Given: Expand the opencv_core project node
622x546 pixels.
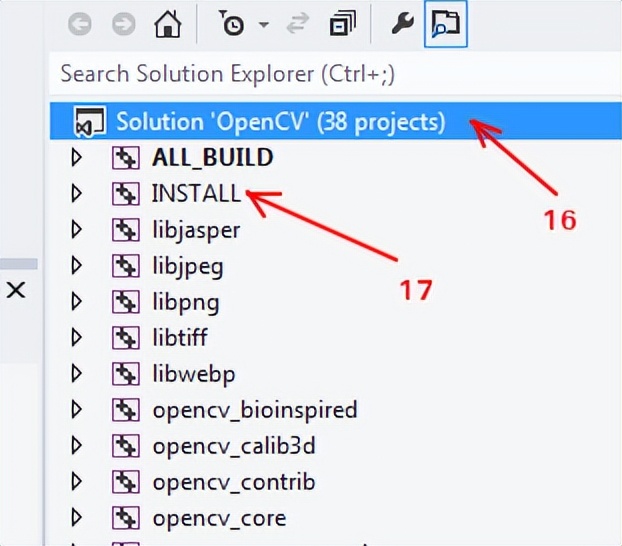Looking at the screenshot, I should 77,518.
